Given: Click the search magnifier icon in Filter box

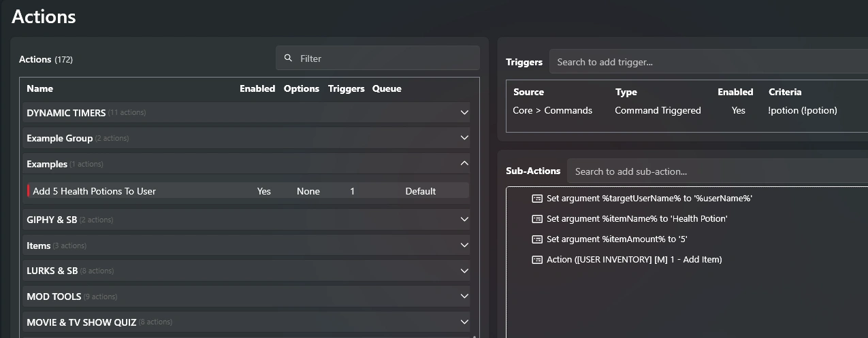Looking at the screenshot, I should click(288, 58).
